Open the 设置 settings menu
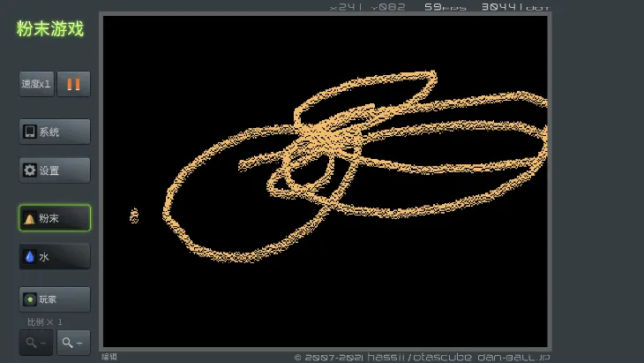Viewport: 644px width, 363px height. click(55, 170)
